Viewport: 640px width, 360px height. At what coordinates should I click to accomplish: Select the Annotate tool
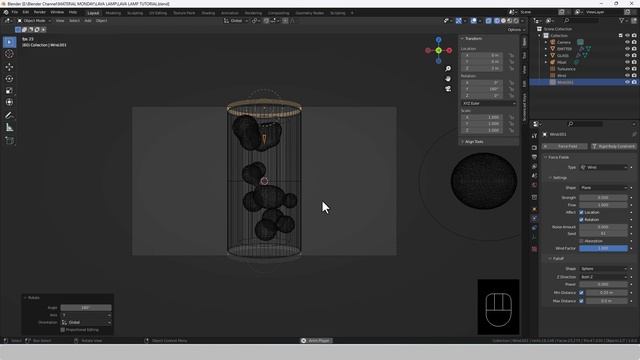click(x=9, y=116)
